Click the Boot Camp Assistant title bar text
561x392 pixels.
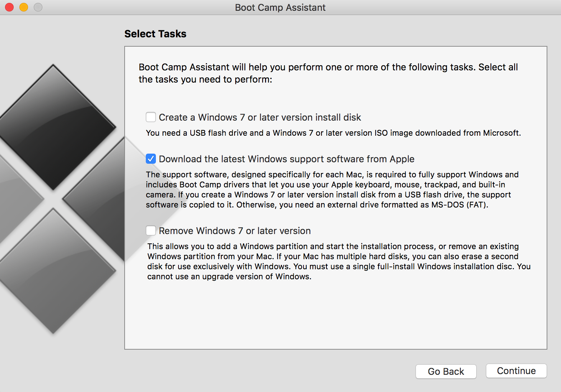(x=280, y=7)
